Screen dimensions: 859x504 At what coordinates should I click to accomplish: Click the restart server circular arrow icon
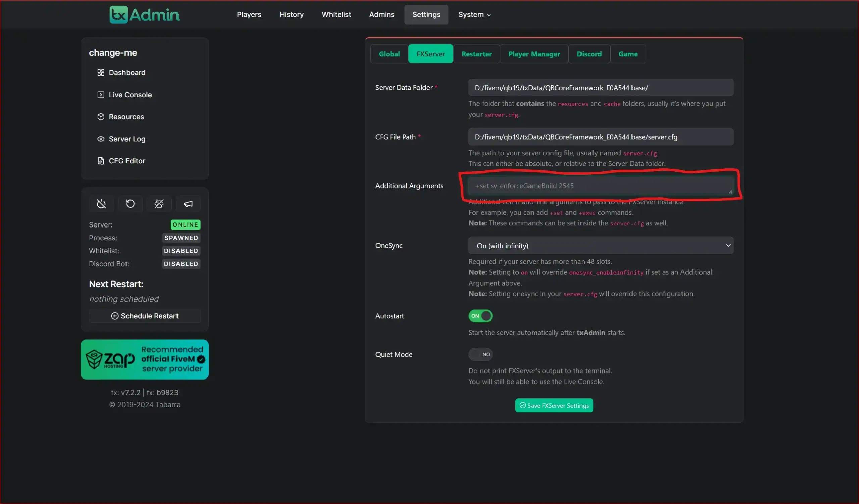[130, 204]
